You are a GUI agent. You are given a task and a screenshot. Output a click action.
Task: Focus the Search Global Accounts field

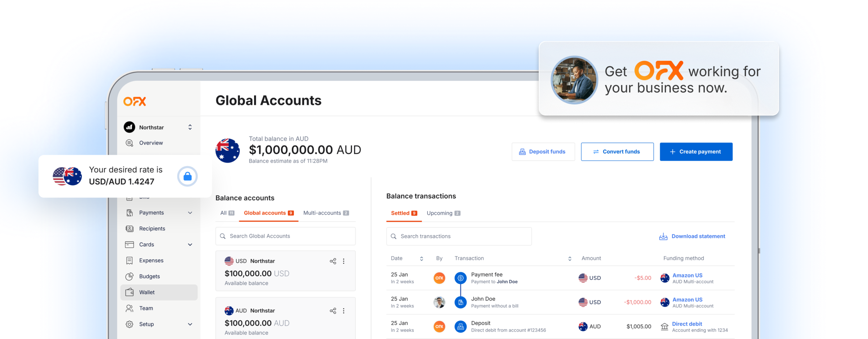point(285,236)
